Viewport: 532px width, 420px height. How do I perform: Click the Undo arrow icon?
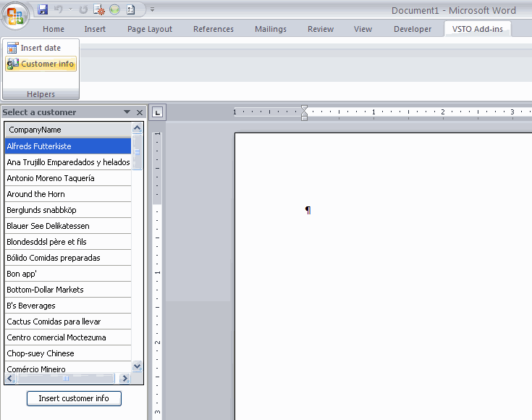[59, 9]
